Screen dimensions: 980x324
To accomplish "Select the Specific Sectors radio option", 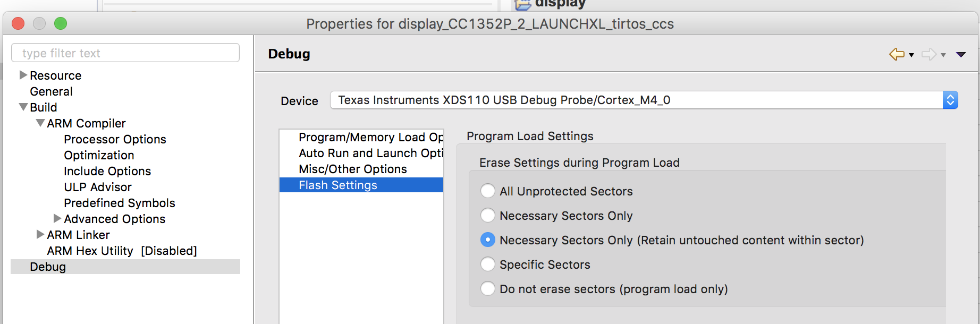I will coord(487,265).
